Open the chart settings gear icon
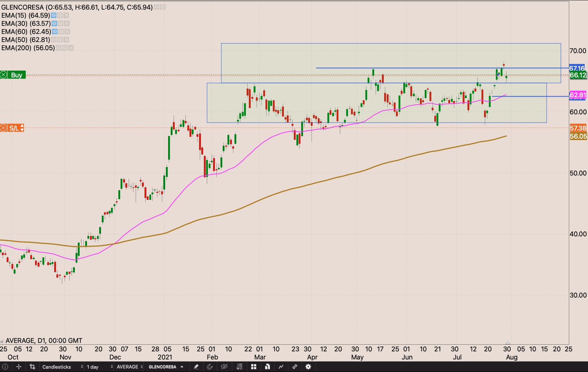This screenshot has height=372, width=588. [x=308, y=367]
